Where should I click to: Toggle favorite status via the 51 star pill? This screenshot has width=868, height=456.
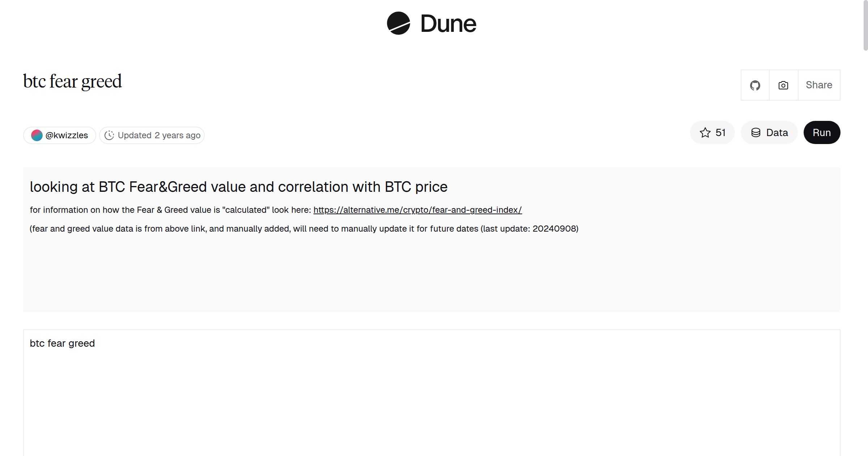(x=712, y=132)
